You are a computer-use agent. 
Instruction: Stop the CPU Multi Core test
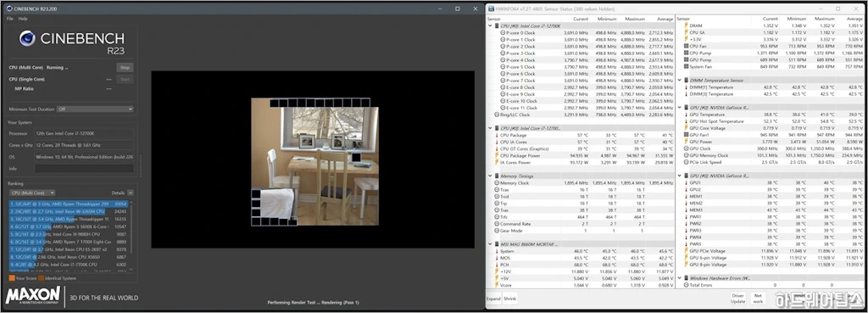pos(125,68)
